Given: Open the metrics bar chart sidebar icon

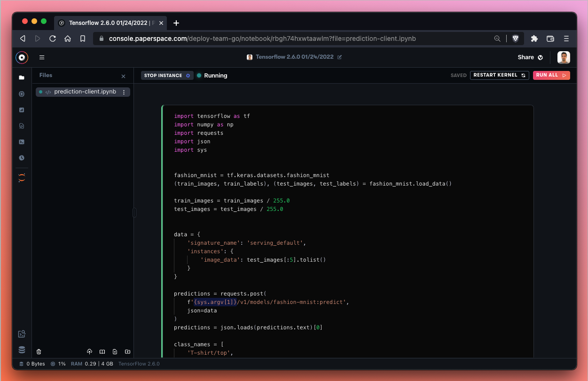Looking at the screenshot, I should (22, 110).
